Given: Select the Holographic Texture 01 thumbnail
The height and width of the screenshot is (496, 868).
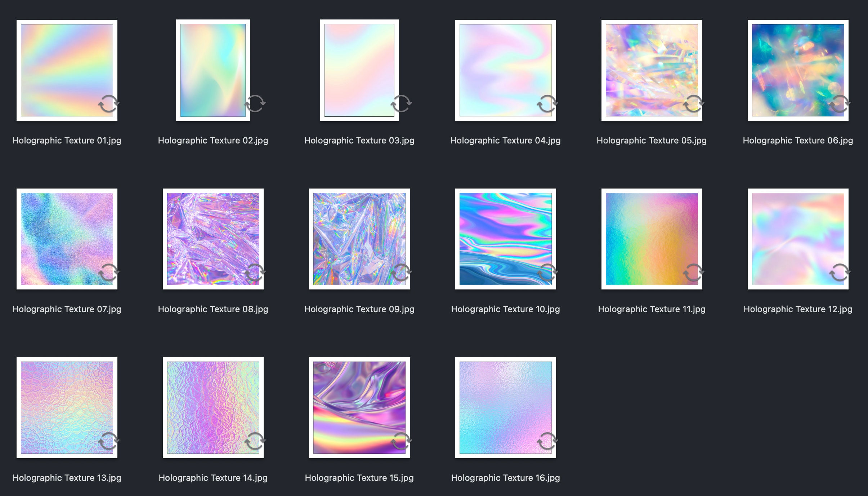Looking at the screenshot, I should point(67,70).
